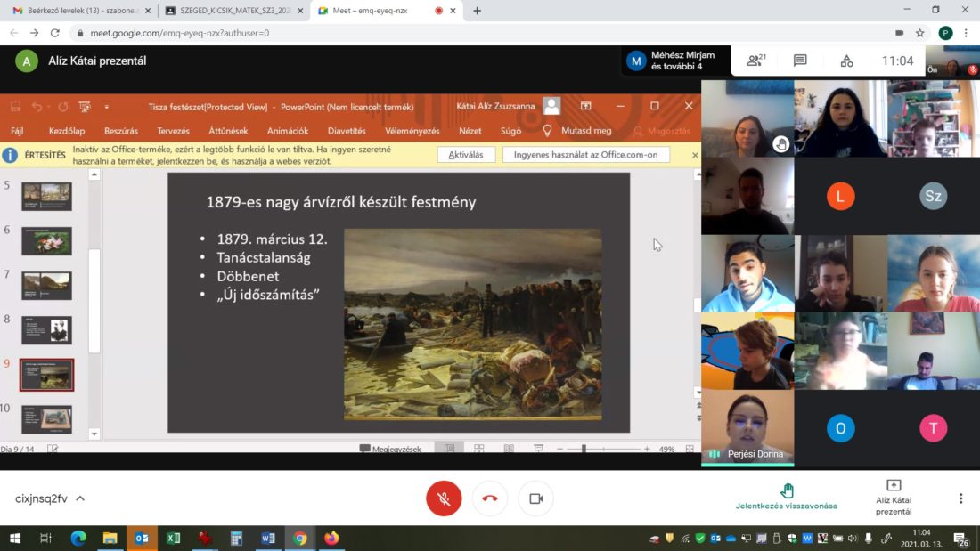Image resolution: width=980 pixels, height=551 pixels.
Task: Open the three-dot more options menu
Action: point(960,498)
